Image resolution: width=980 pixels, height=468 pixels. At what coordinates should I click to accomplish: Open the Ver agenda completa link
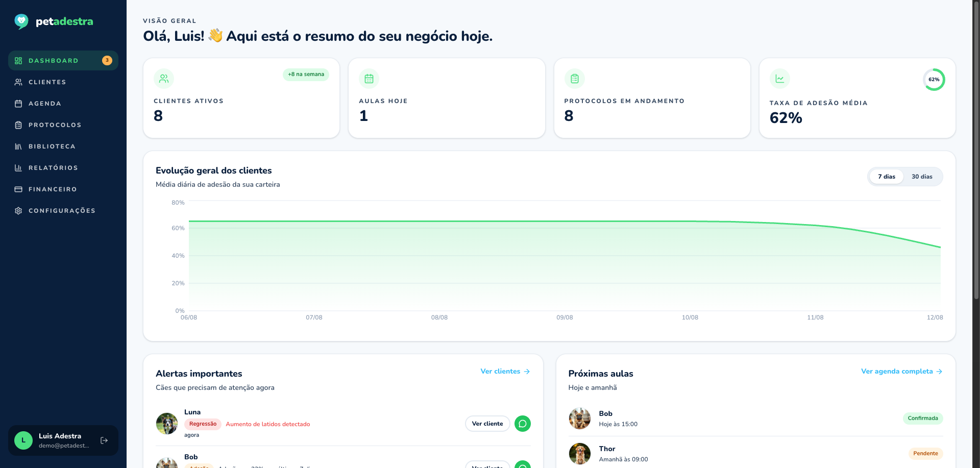point(902,372)
